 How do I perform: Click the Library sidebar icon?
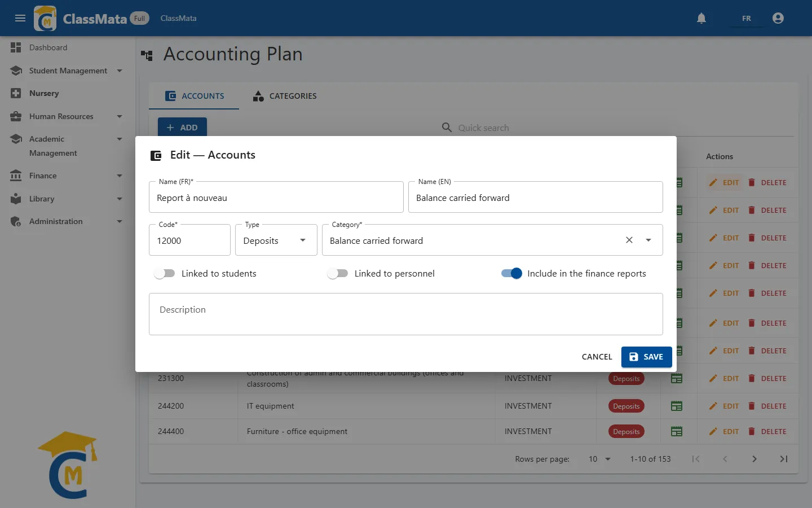[x=16, y=199]
